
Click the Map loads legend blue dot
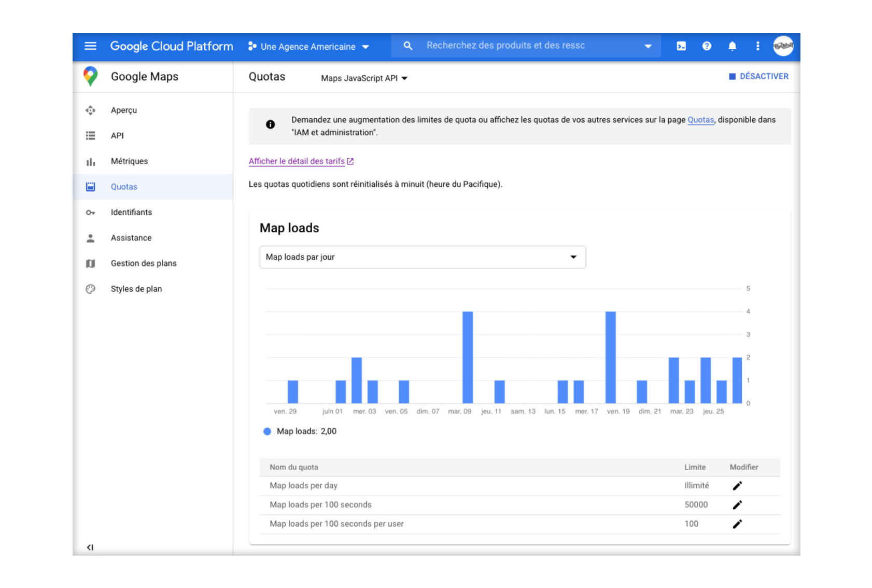[x=267, y=431]
